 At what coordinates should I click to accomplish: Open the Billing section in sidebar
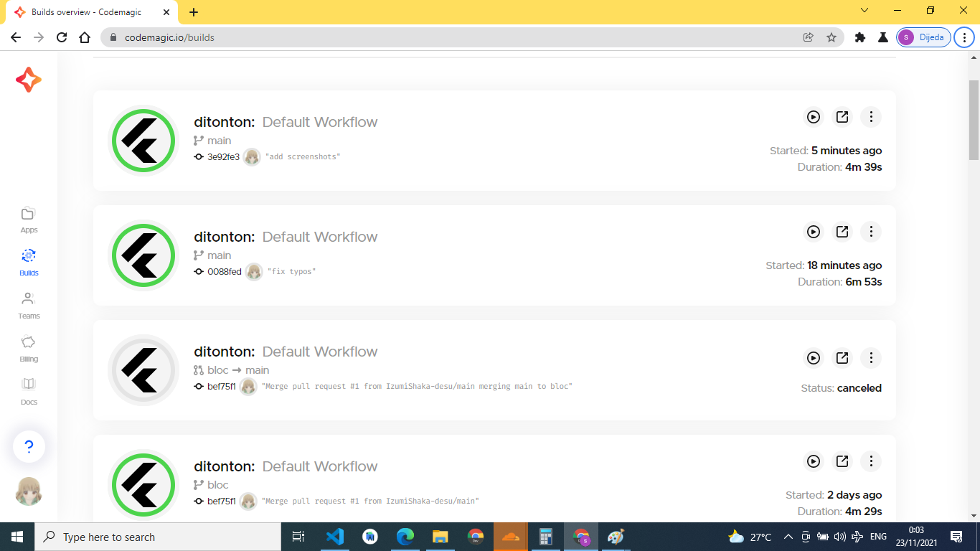[x=29, y=349]
